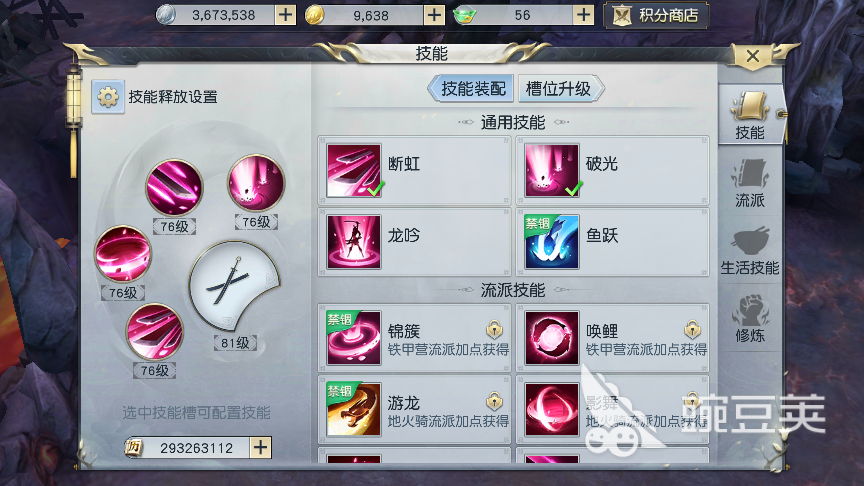Open the 生活技能 side tab

click(750, 251)
